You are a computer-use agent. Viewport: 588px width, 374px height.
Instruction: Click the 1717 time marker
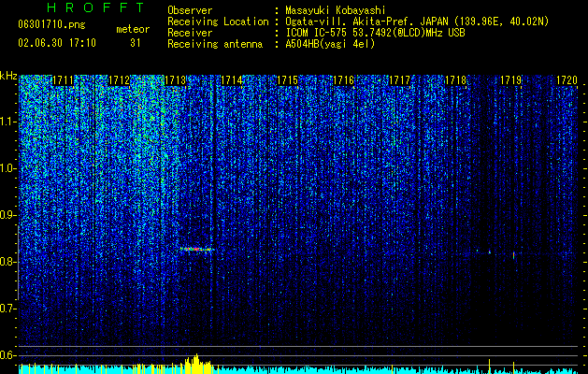pos(399,80)
